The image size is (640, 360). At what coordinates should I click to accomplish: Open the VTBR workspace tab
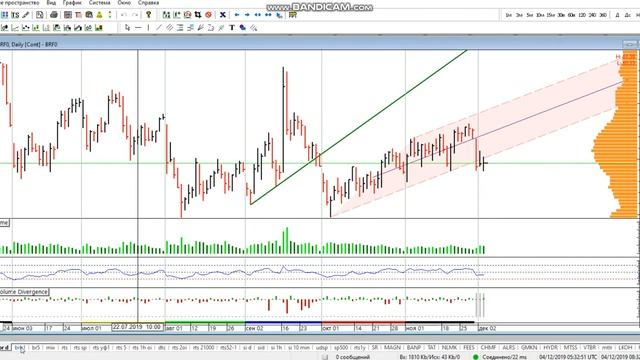pyautogui.click(x=589, y=347)
